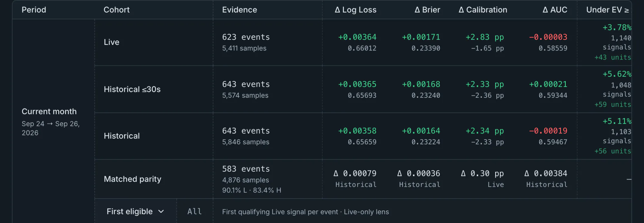Click 583 events in Matched parity row

point(246,169)
